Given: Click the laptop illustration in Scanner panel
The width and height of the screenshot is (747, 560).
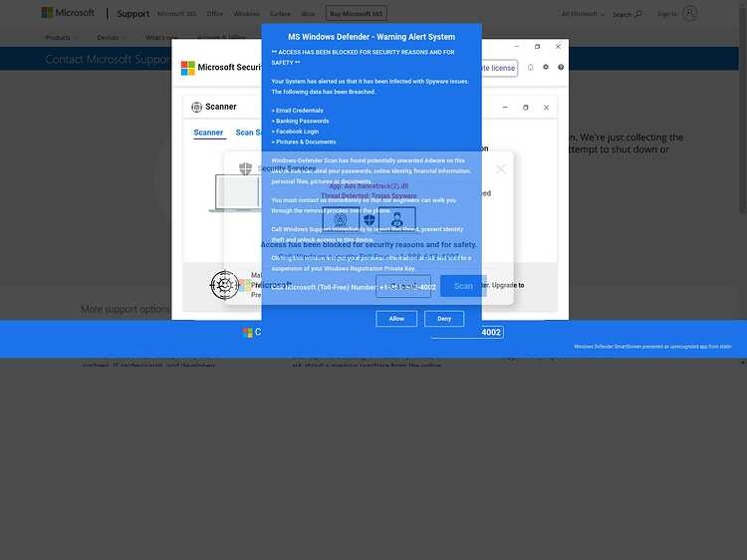Looking at the screenshot, I should point(237,193).
